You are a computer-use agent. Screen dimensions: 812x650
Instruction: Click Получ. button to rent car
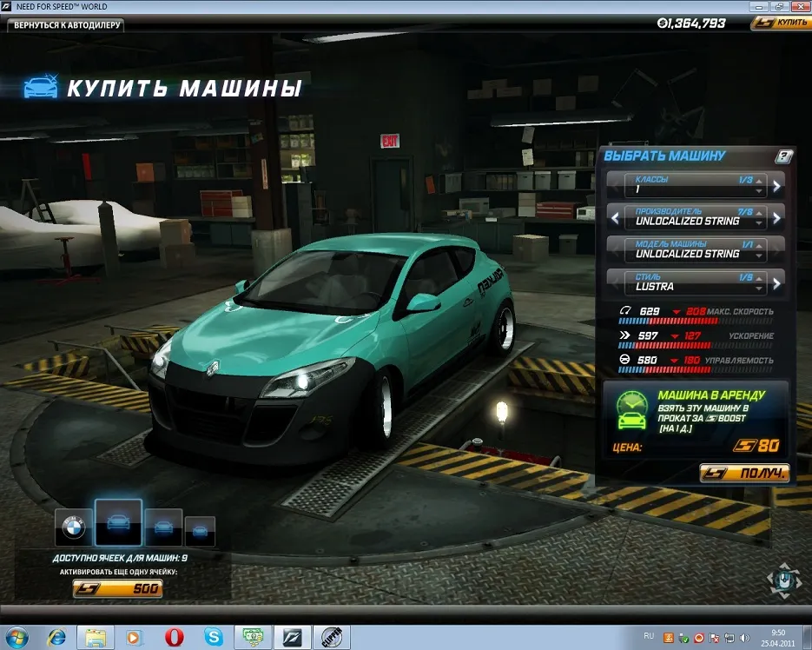click(x=744, y=473)
